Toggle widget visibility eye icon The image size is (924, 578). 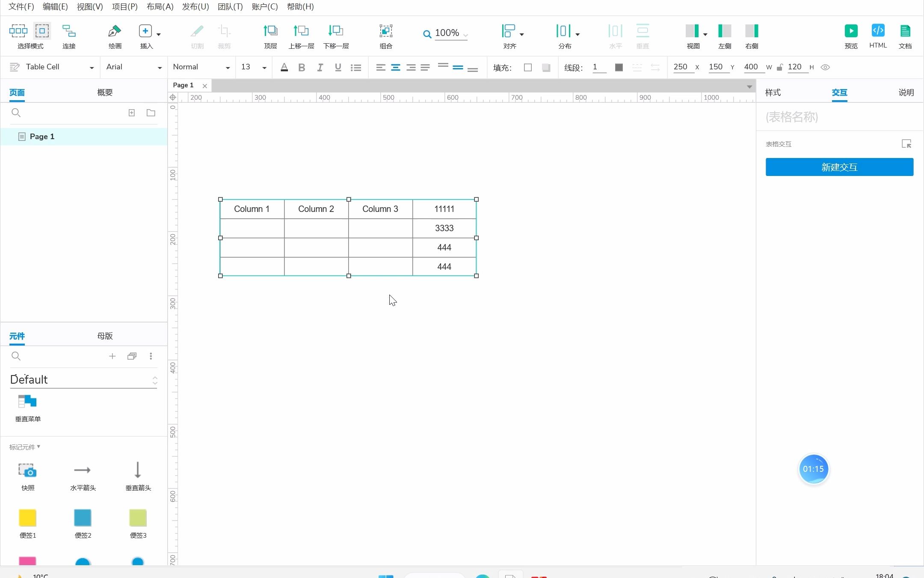pos(825,67)
